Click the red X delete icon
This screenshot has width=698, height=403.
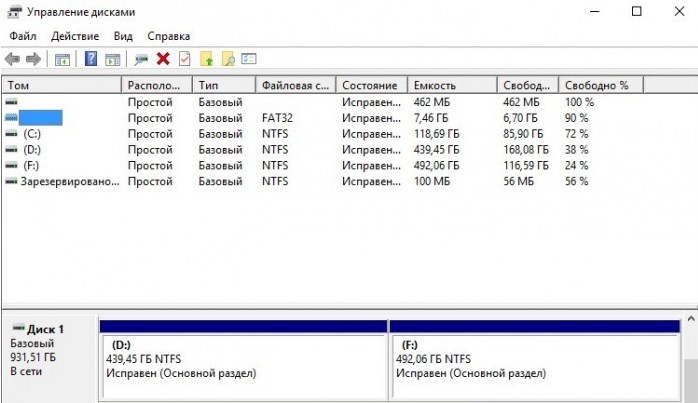pyautogui.click(x=163, y=58)
